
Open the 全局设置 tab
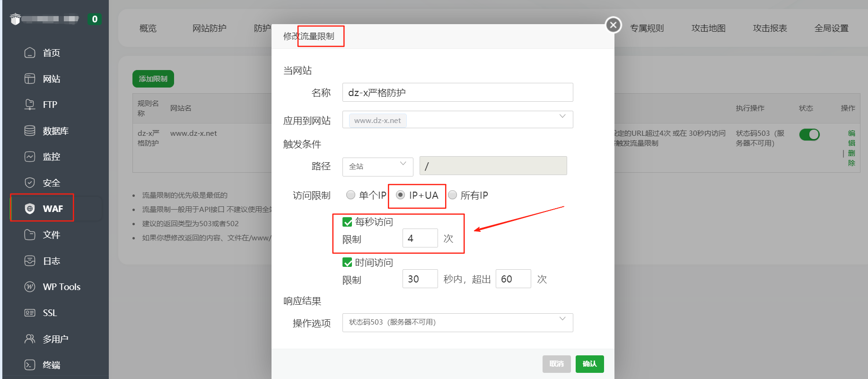(x=832, y=28)
